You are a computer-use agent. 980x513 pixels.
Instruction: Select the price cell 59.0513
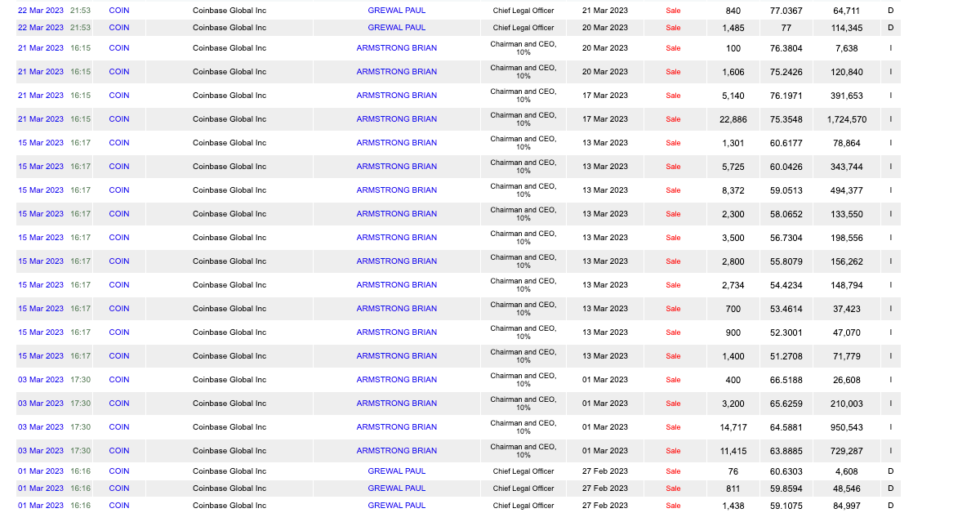coord(786,190)
